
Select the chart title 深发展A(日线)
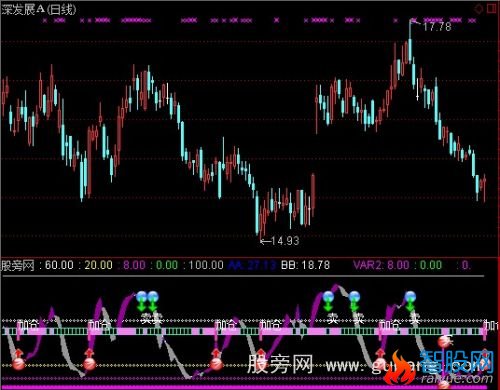coord(39,9)
